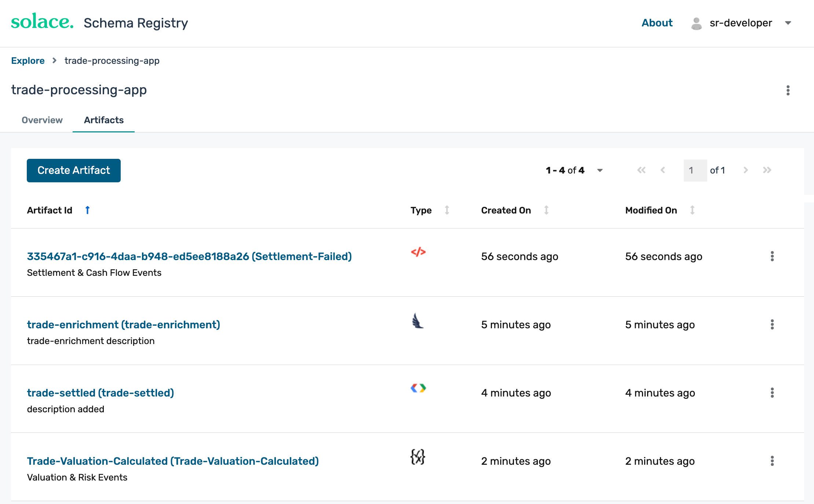
Task: Go to last page with double-right arrows
Action: tap(767, 170)
